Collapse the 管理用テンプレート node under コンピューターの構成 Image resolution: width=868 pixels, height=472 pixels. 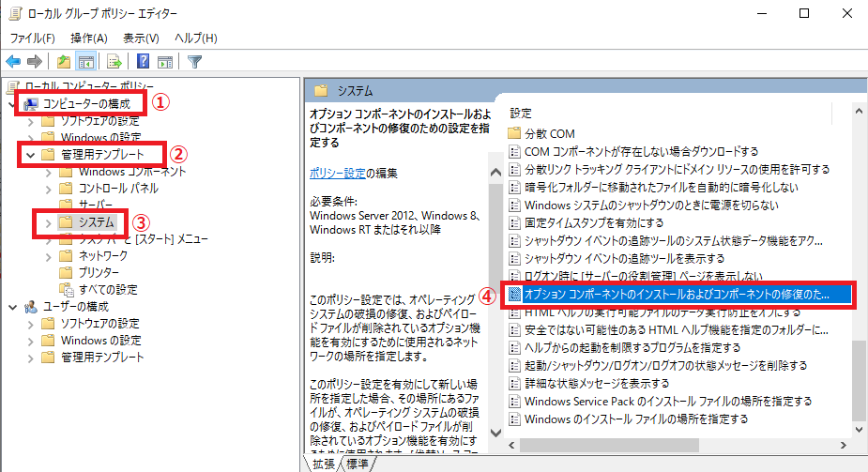[30, 154]
